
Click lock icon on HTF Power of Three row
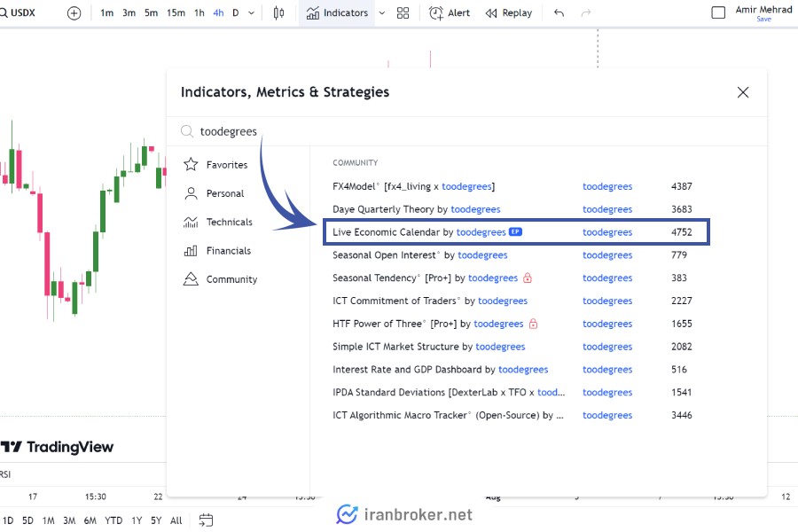533,324
